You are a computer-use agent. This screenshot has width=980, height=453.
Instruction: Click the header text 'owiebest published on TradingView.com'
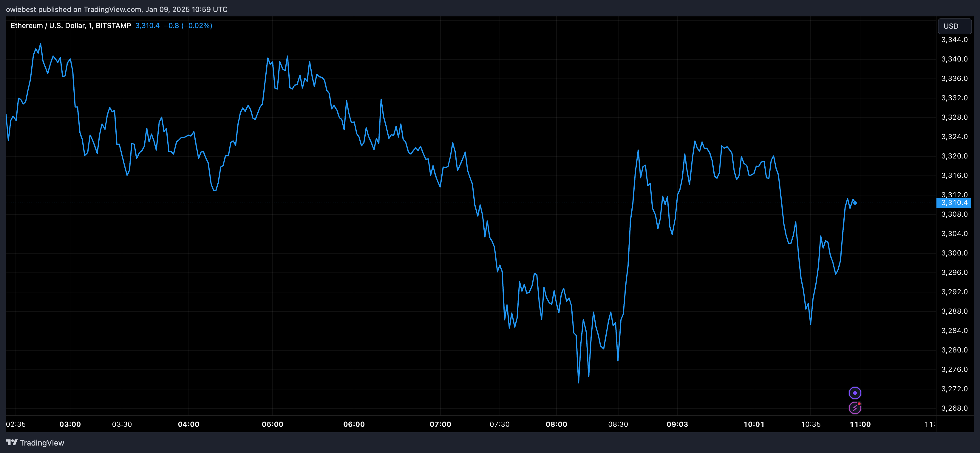[74, 9]
